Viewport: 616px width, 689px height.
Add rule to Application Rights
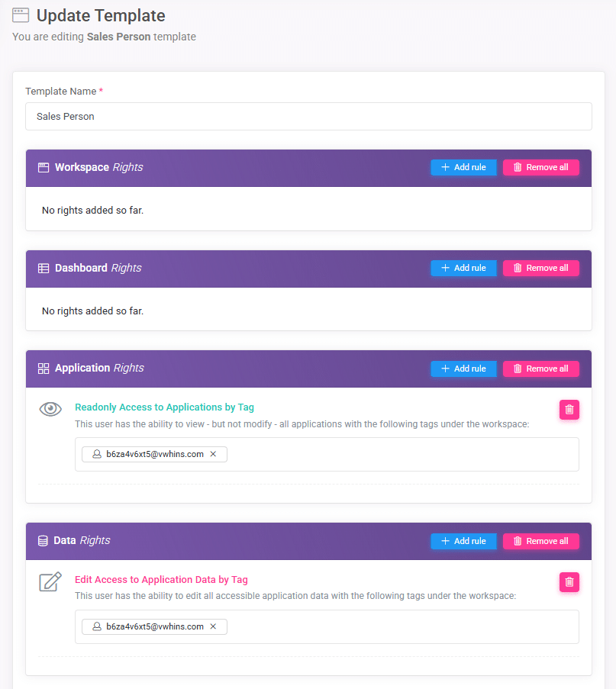pyautogui.click(x=463, y=369)
